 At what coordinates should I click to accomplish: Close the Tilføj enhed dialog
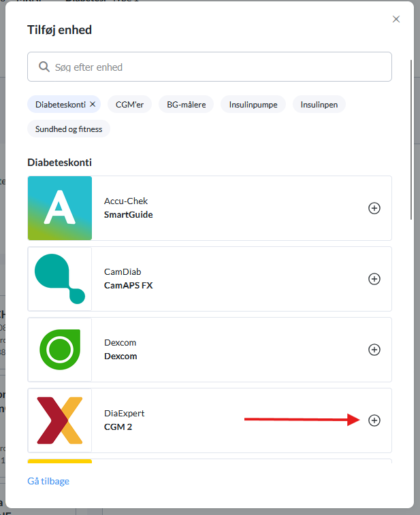point(396,19)
